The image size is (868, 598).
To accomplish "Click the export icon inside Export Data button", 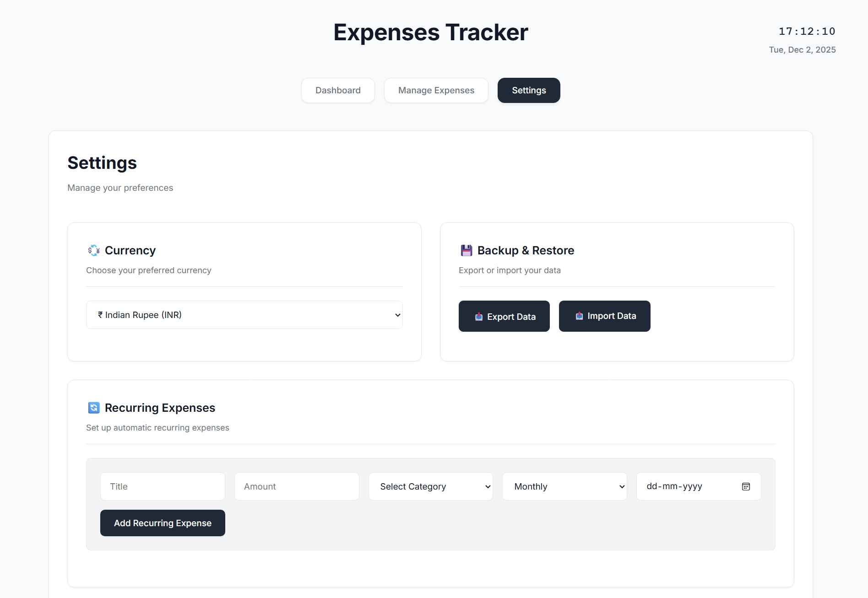I will click(x=479, y=316).
